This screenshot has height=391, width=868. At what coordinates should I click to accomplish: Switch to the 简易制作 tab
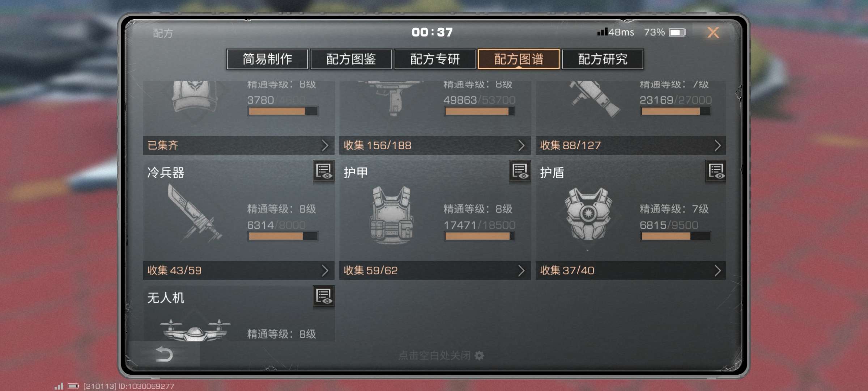click(x=267, y=59)
